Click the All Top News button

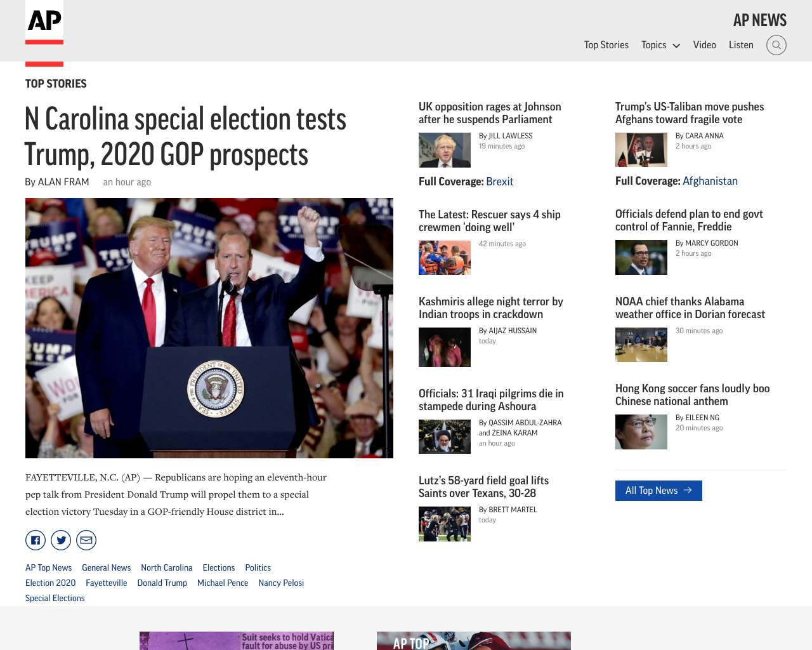click(x=658, y=491)
